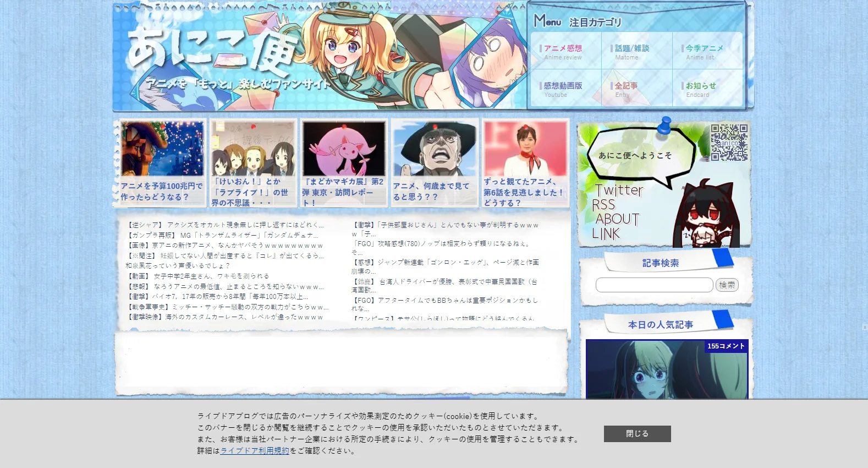The image size is (868, 468).
Task: Open headline 【動画】女子中学2年生さん
Action: [198, 276]
